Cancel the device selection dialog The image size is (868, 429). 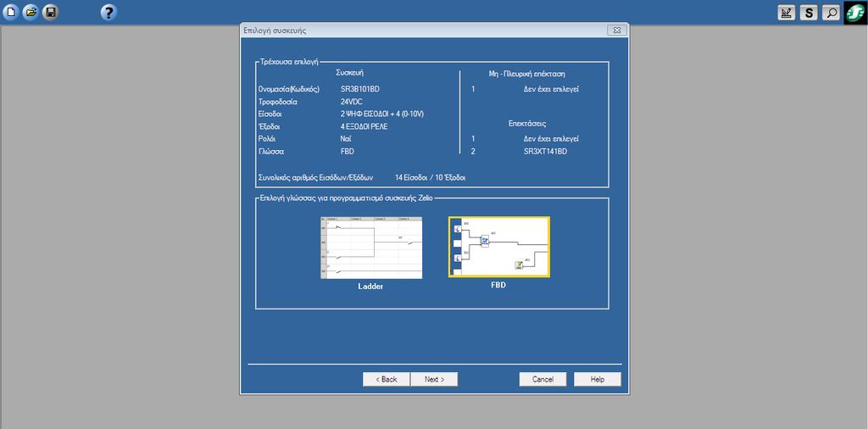point(543,379)
